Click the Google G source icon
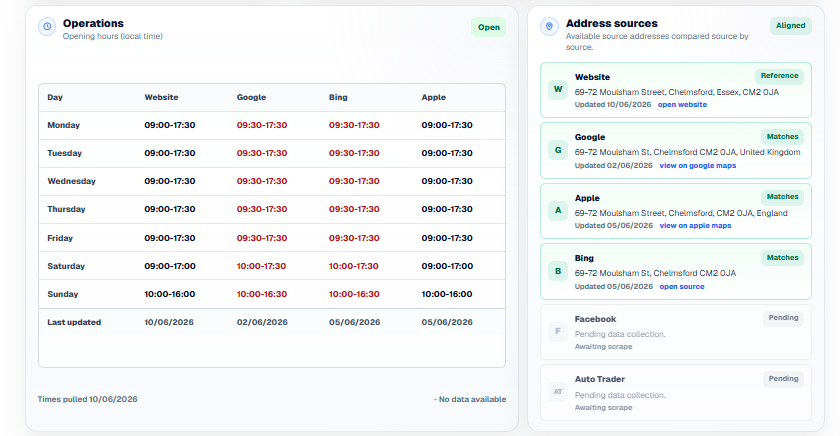Image resolution: width=840 pixels, height=436 pixels. [558, 150]
